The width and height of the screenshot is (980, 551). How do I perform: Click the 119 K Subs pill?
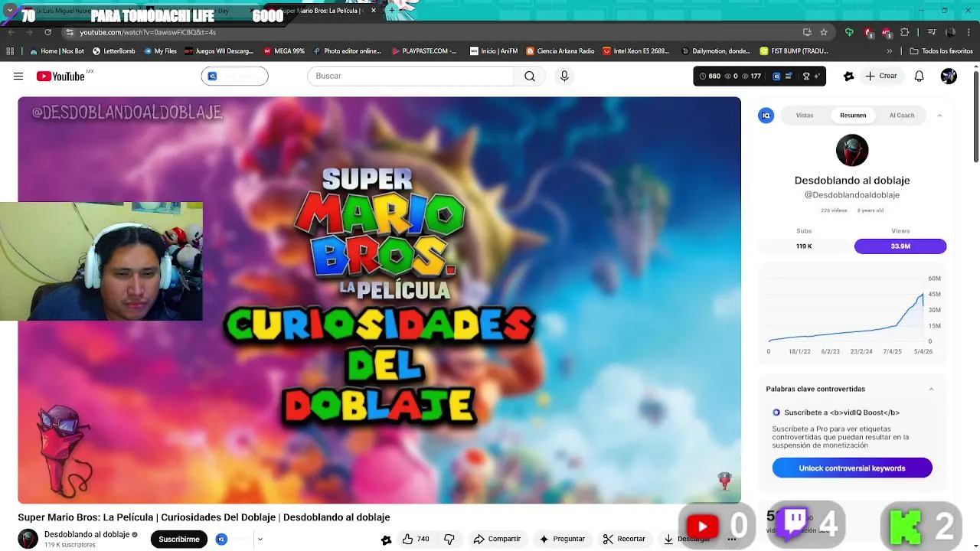804,246
